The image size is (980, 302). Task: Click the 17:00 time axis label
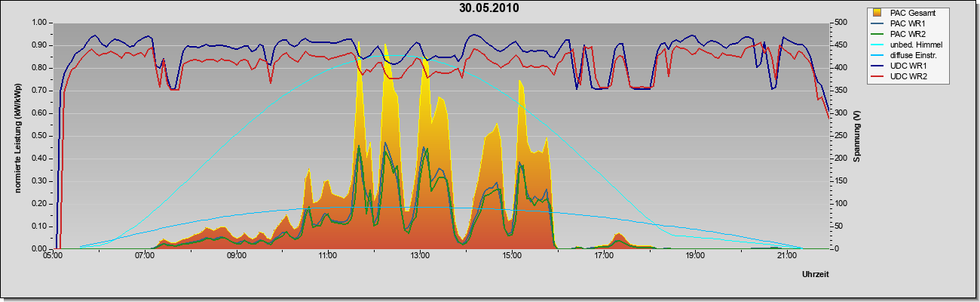(x=603, y=255)
